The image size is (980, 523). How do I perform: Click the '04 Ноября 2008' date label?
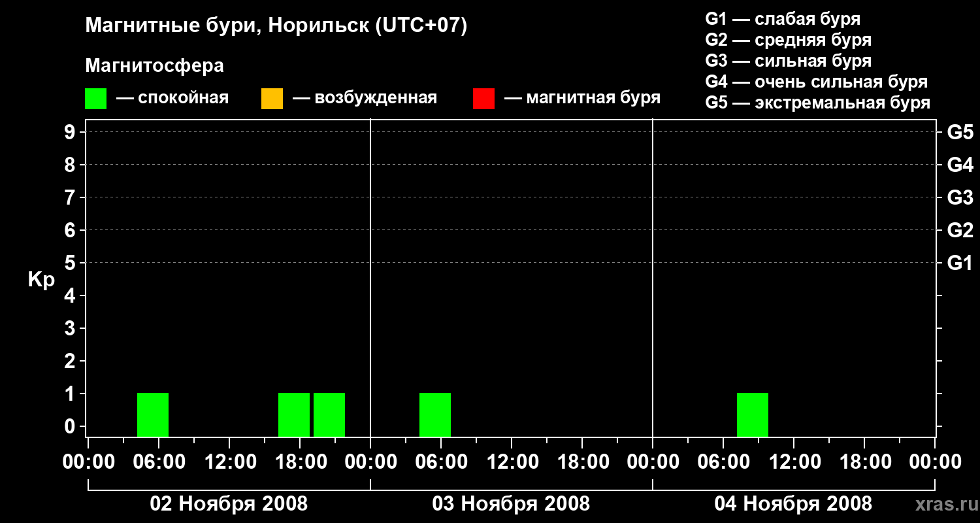793,503
